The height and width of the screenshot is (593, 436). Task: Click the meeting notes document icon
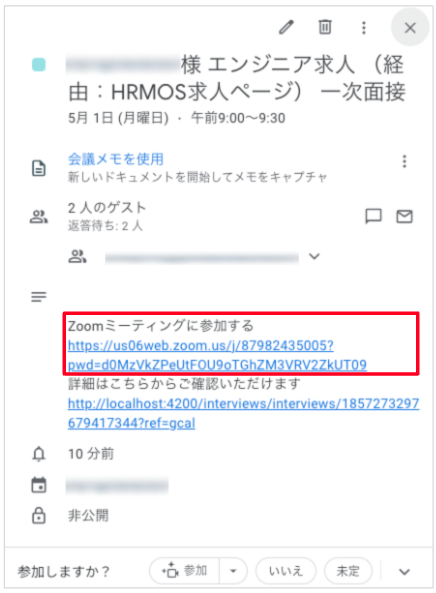point(39,168)
